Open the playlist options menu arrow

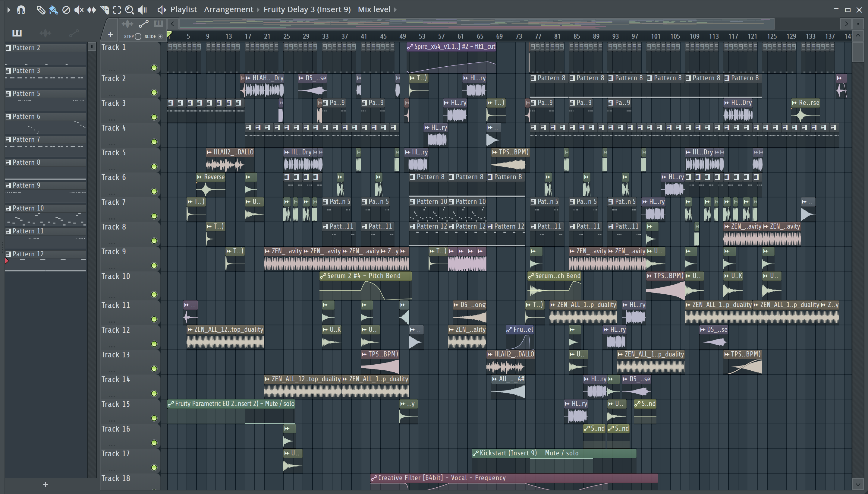8,10
